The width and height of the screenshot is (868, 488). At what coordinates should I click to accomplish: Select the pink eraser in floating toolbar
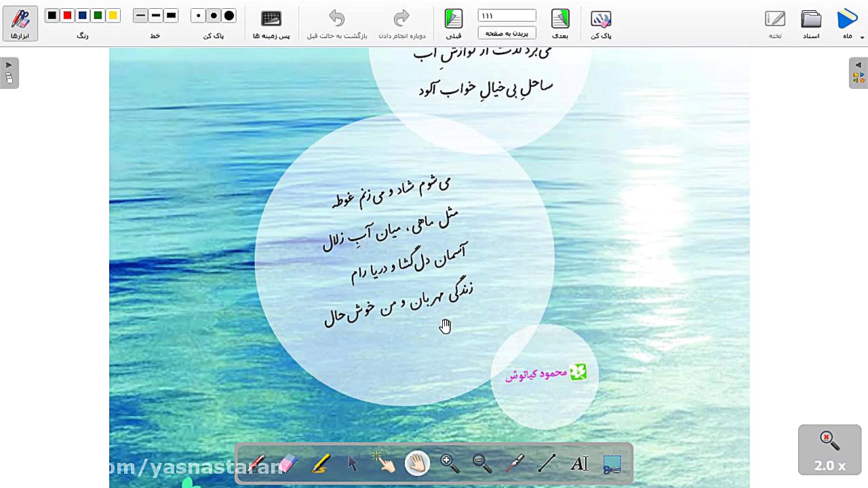tap(288, 464)
